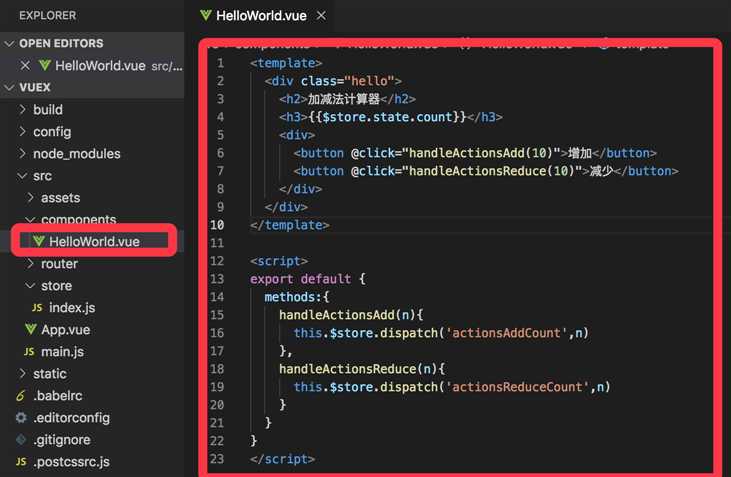Click the Vue icon beside HelloWorld.vue in Open Editors

pyautogui.click(x=45, y=65)
